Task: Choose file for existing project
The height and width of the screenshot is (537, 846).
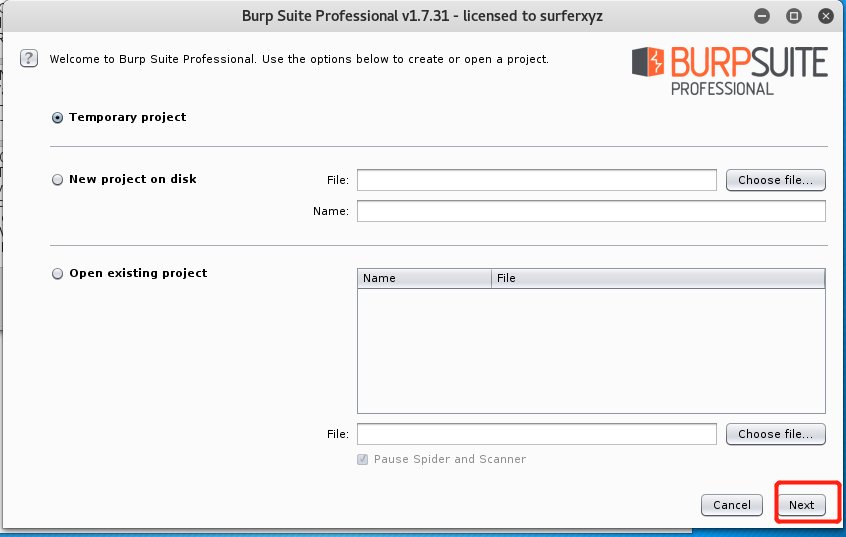Action: coord(775,434)
